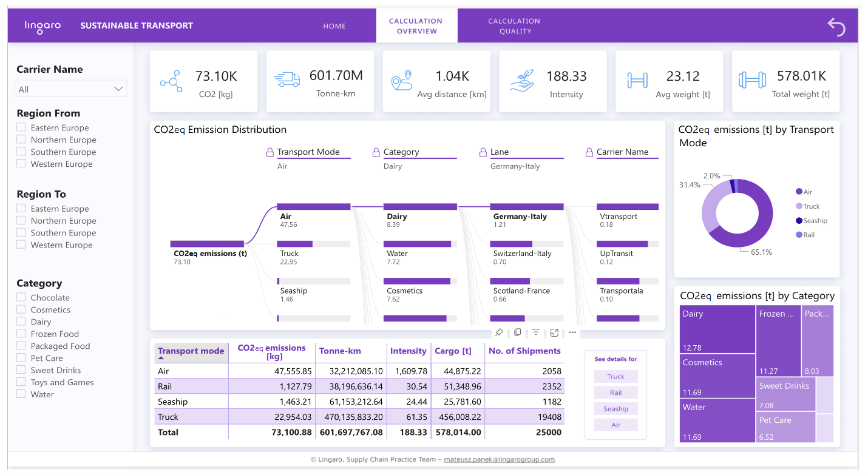Open focus mode icon on table visual
The height and width of the screenshot is (475, 868).
pyautogui.click(x=554, y=332)
